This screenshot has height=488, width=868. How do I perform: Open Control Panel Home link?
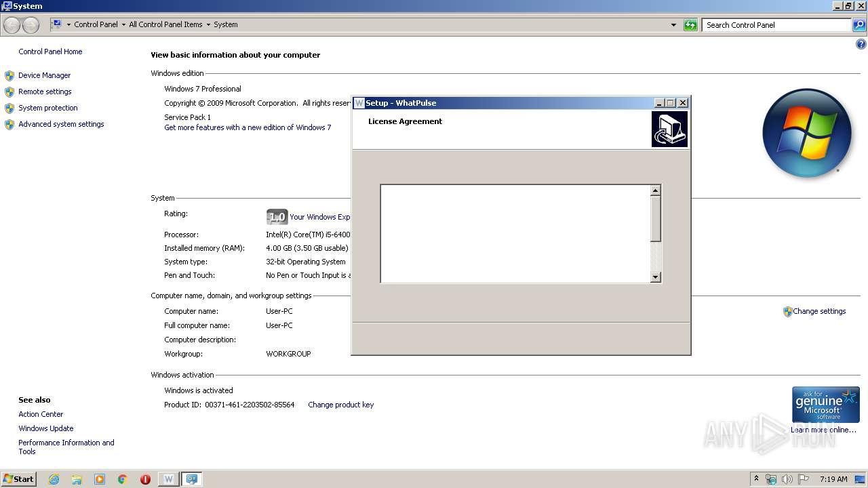coord(50,52)
